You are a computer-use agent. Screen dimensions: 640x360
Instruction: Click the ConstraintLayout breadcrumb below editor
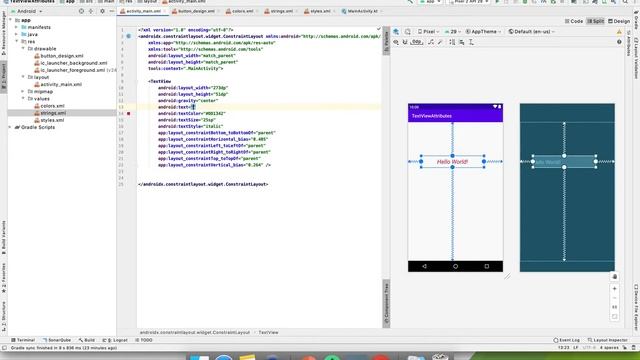[x=195, y=333]
